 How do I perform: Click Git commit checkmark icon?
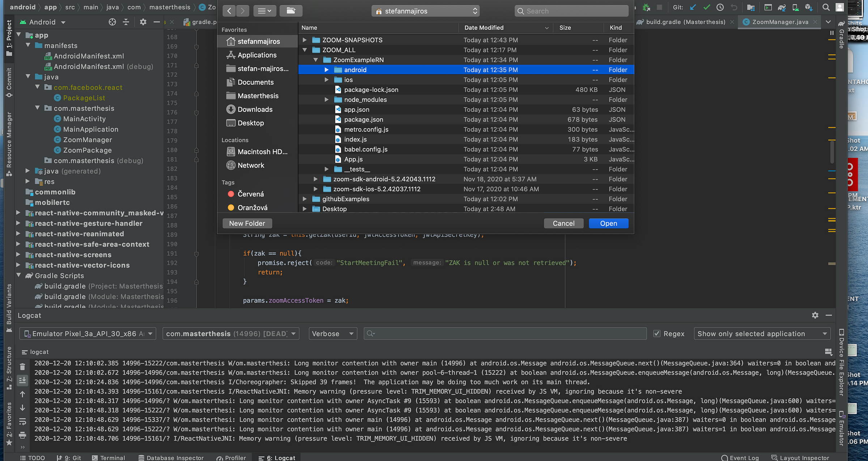click(x=706, y=7)
